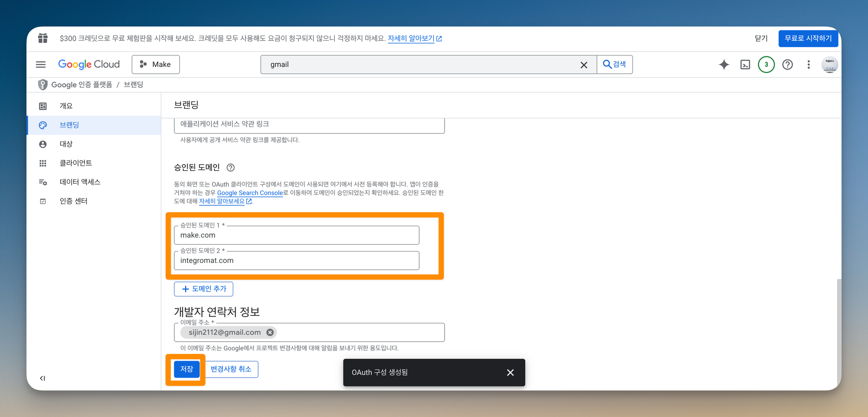Collapse the left sidebar panel
This screenshot has height=417, width=868.
[42, 378]
